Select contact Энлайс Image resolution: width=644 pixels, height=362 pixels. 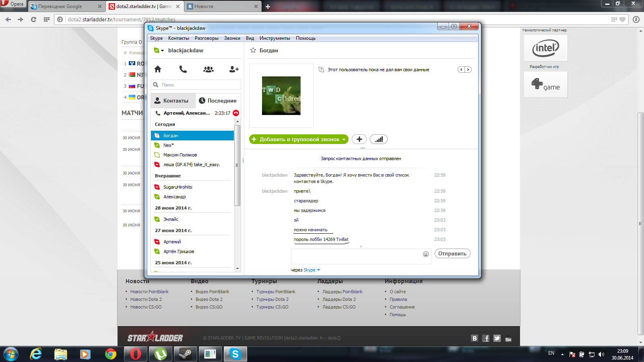192,219
